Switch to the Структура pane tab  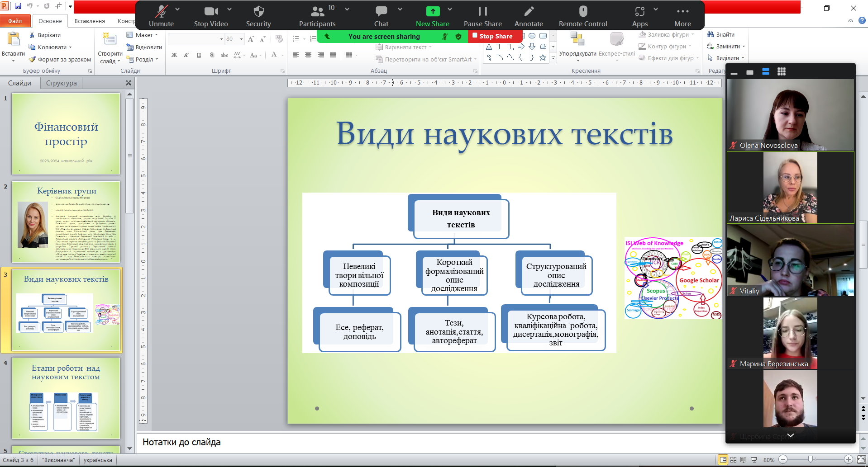[61, 83]
